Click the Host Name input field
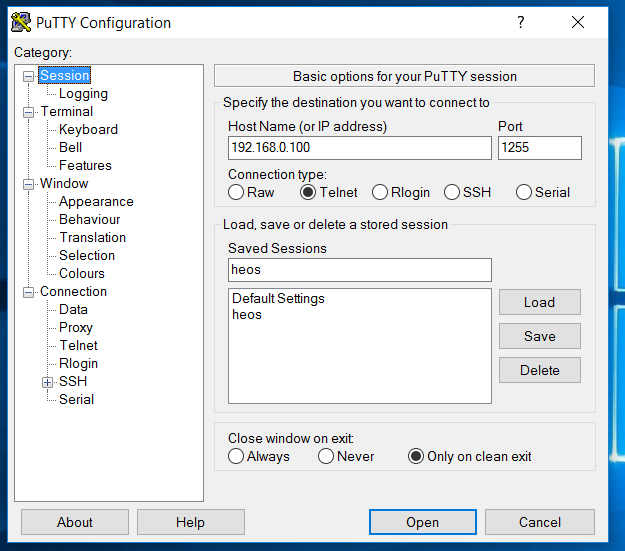Viewport: 625px width, 551px height. pos(359,148)
